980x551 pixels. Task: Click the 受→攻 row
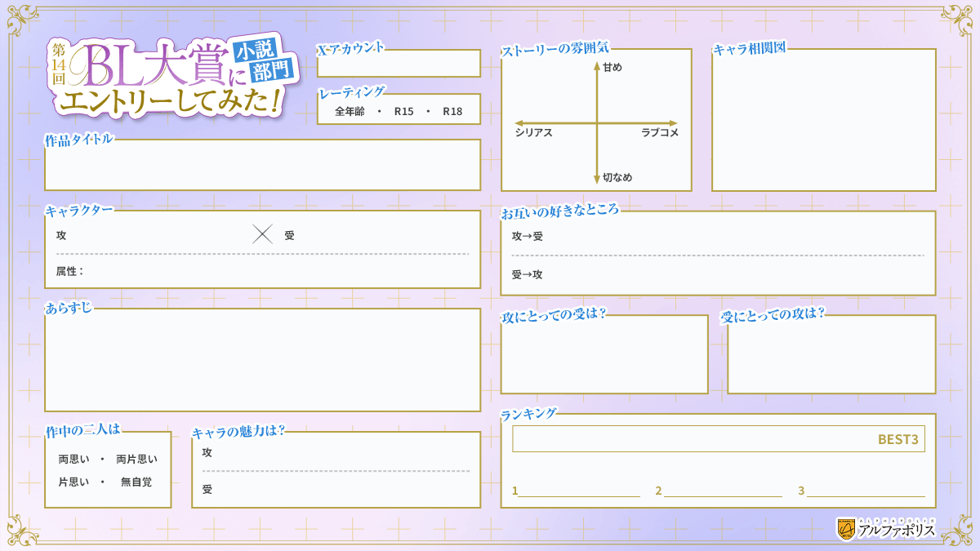[x=718, y=274]
